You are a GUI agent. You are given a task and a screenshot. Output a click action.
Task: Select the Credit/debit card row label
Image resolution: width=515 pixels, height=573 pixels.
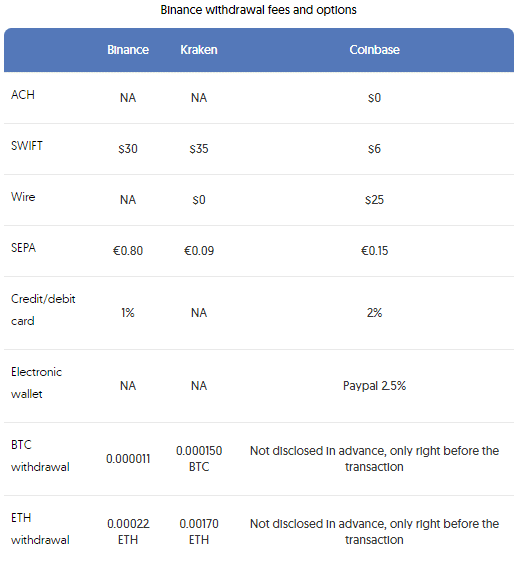[x=43, y=310]
